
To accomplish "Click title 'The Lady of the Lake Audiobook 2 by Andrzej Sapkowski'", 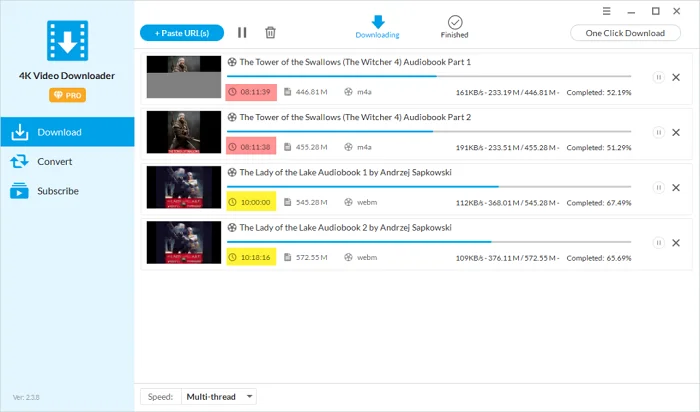I will click(346, 227).
